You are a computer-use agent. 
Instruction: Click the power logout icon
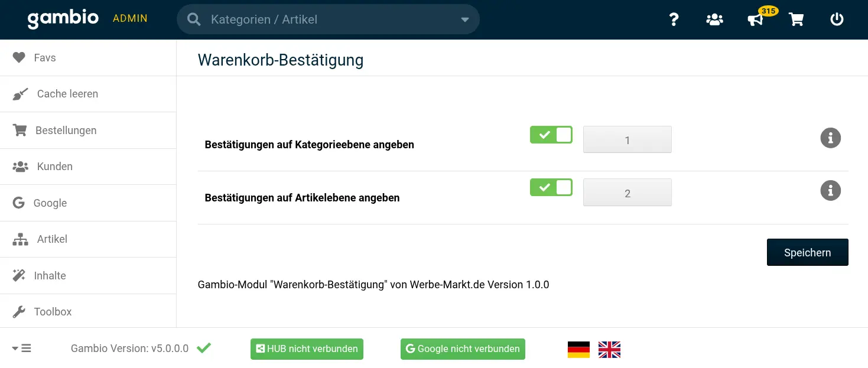837,19
